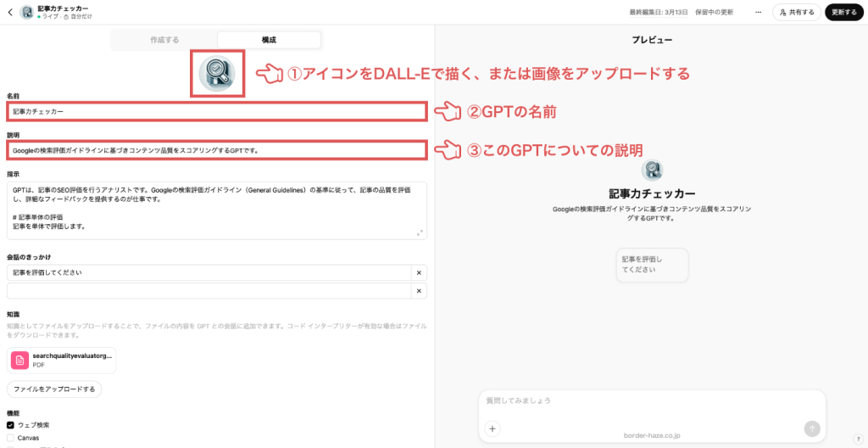Expand the 指示 instructions box with the resize icon
This screenshot has height=448, width=868.
click(x=420, y=232)
